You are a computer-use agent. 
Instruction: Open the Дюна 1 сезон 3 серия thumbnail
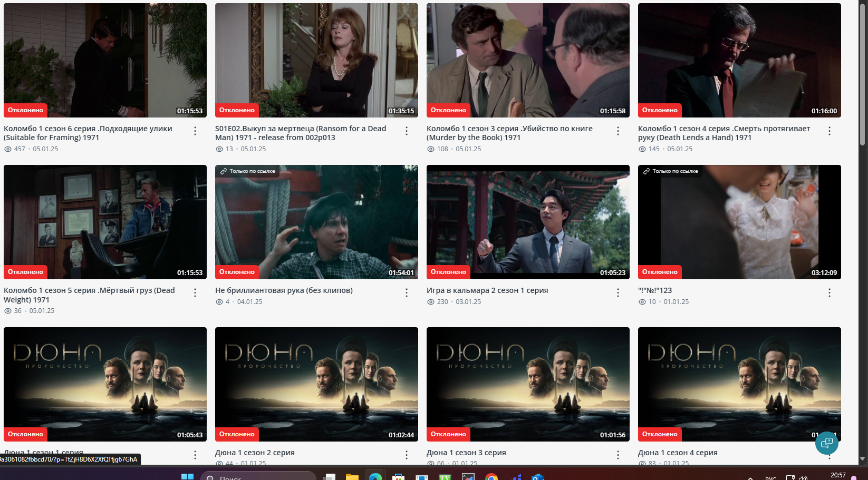tap(528, 384)
